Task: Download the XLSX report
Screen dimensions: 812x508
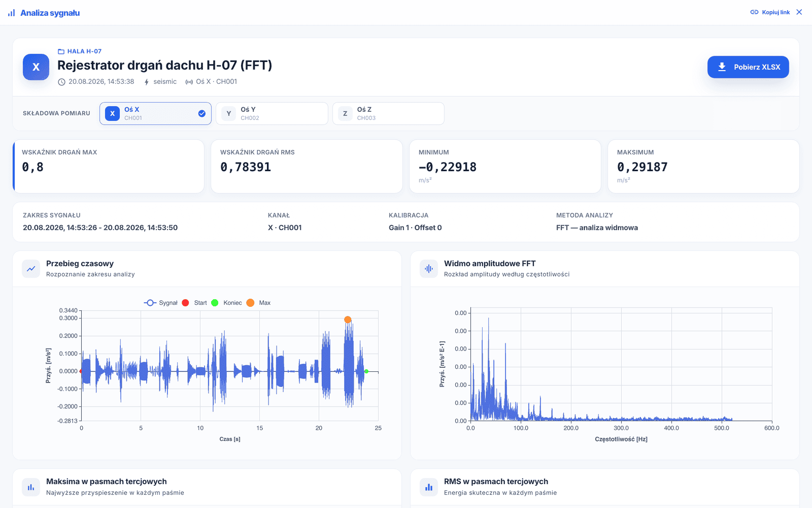Action: point(748,67)
